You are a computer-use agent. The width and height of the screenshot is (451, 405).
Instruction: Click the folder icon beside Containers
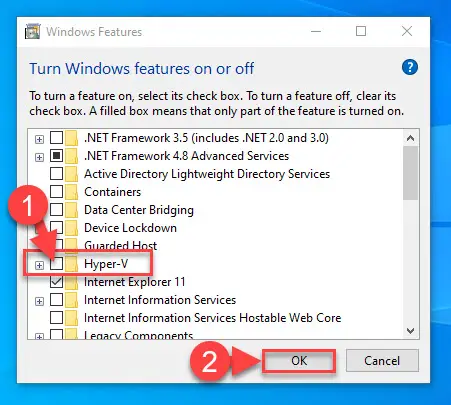pyautogui.click(x=71, y=192)
